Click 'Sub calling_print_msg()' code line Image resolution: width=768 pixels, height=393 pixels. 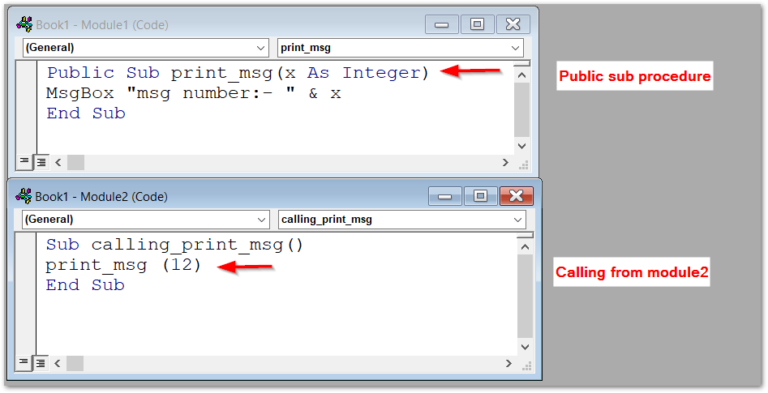pos(175,245)
